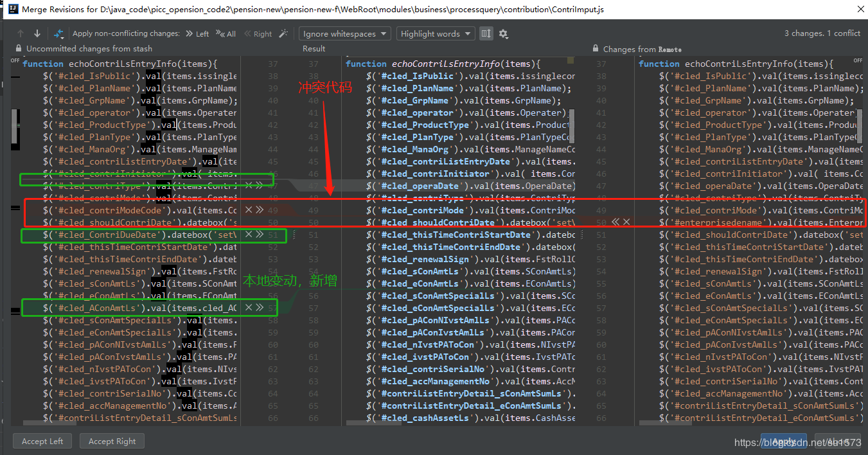Image resolution: width=868 pixels, height=455 pixels.
Task: Apply All non-conflicting changes
Action: click(x=226, y=34)
